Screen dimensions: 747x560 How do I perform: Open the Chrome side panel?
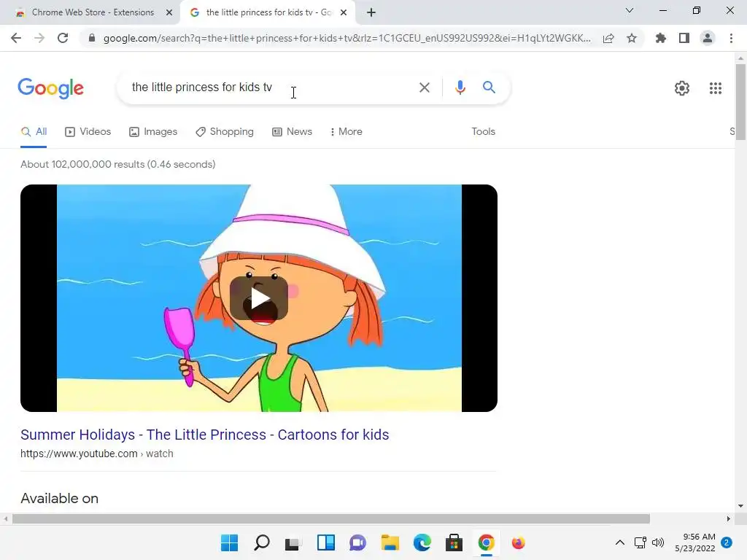(x=684, y=38)
